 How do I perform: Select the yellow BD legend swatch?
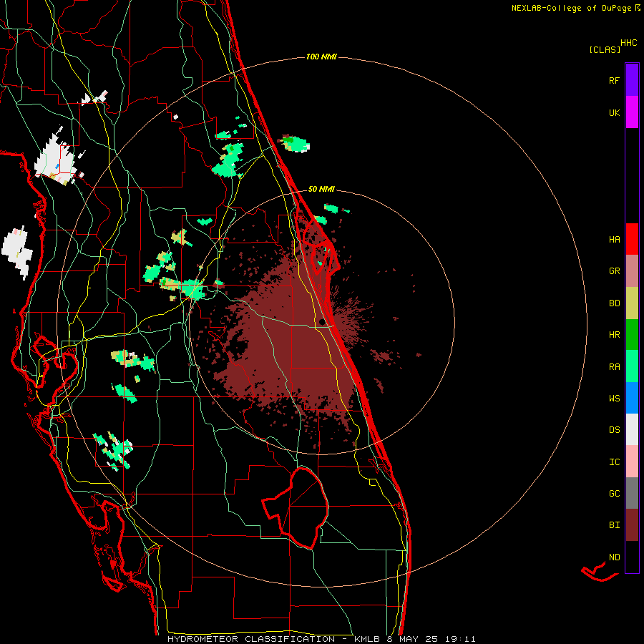pos(632,303)
